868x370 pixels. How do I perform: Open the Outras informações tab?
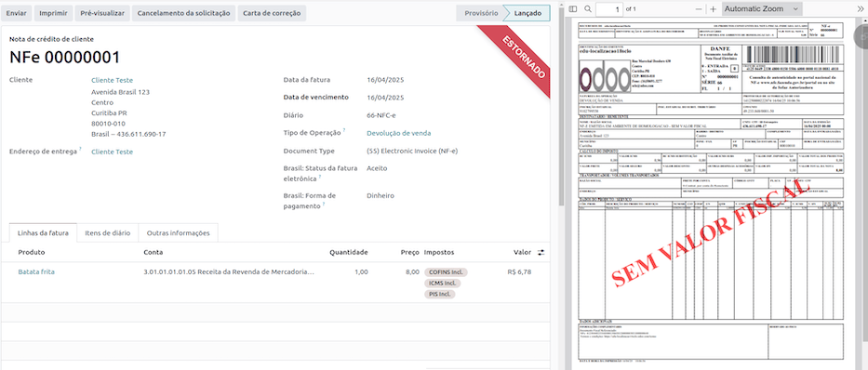179,232
